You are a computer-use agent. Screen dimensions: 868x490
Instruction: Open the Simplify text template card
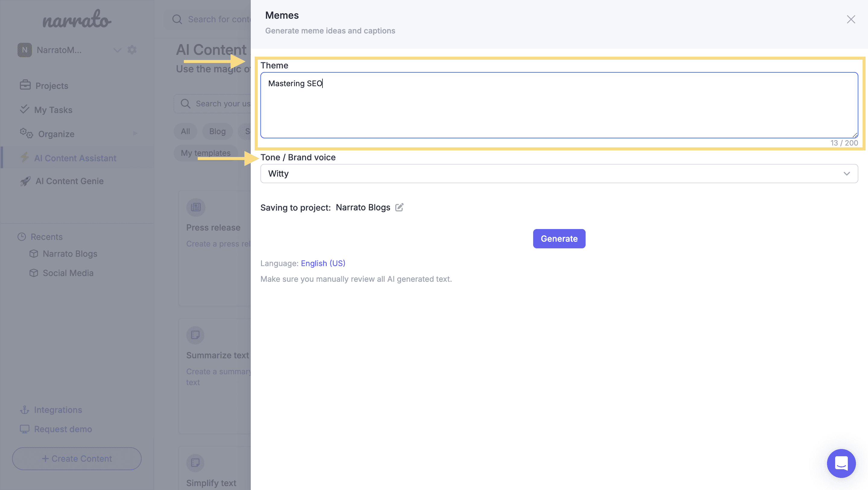(x=215, y=468)
